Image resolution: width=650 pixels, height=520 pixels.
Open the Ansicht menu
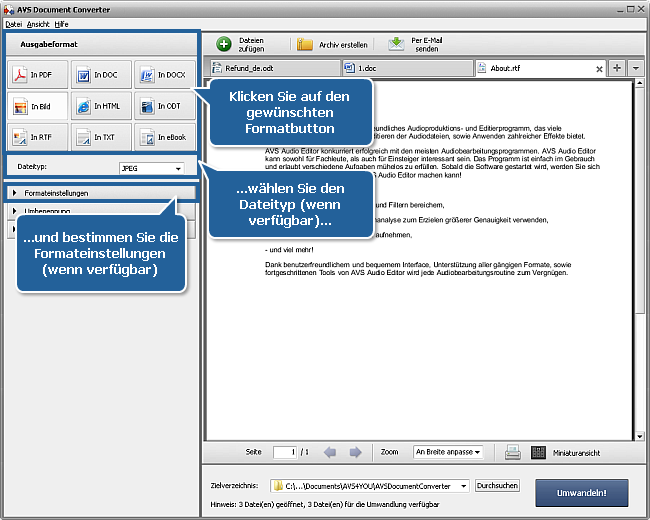pyautogui.click(x=38, y=24)
